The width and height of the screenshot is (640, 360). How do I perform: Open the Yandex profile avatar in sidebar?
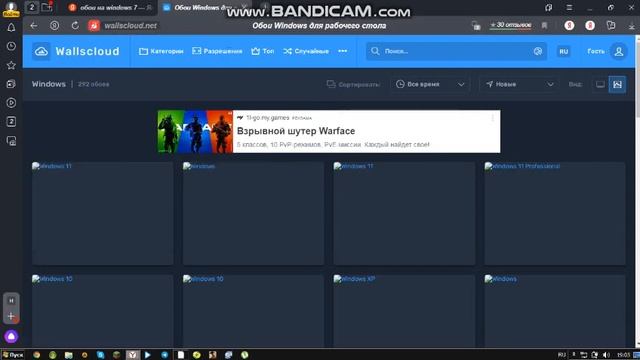point(11,9)
